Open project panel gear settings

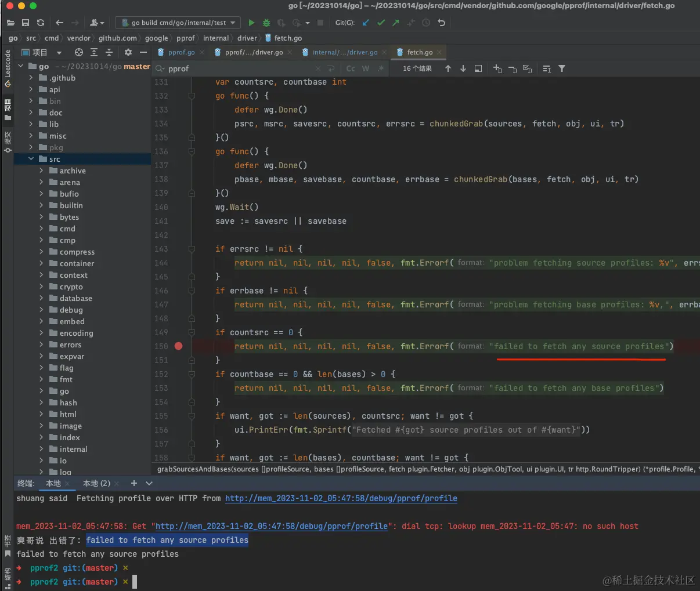tap(128, 52)
